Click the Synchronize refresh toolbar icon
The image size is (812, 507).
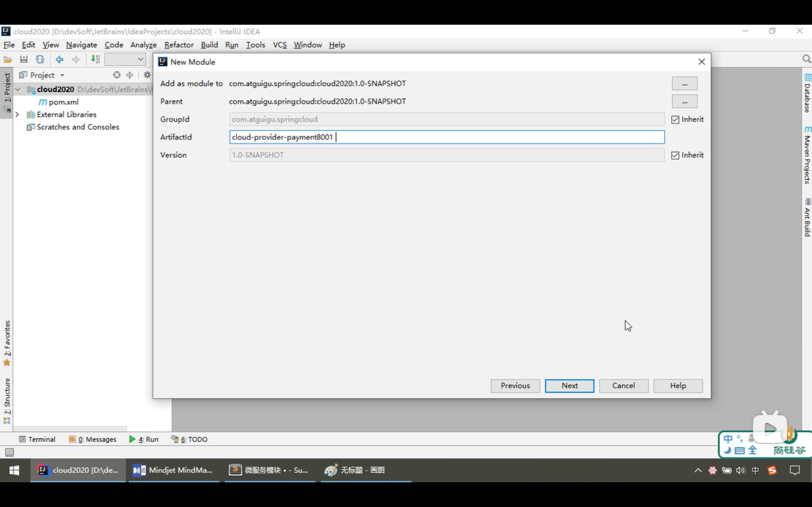(x=40, y=60)
